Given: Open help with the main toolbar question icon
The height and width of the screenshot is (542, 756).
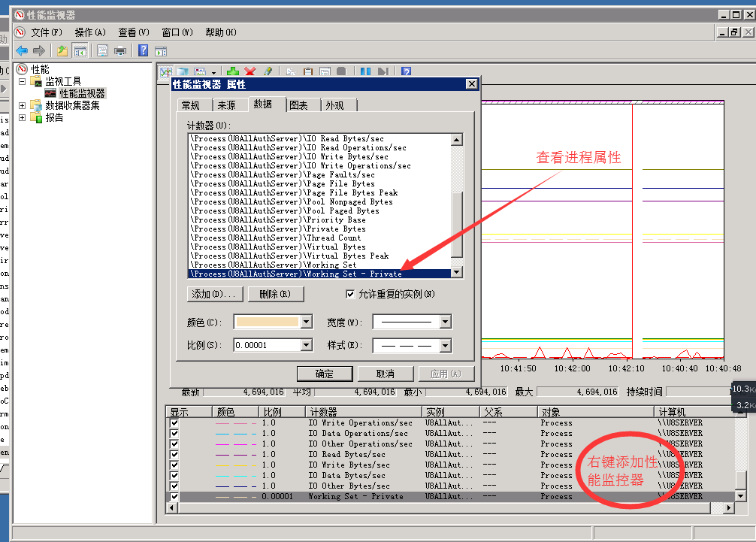Looking at the screenshot, I should coord(144,50).
